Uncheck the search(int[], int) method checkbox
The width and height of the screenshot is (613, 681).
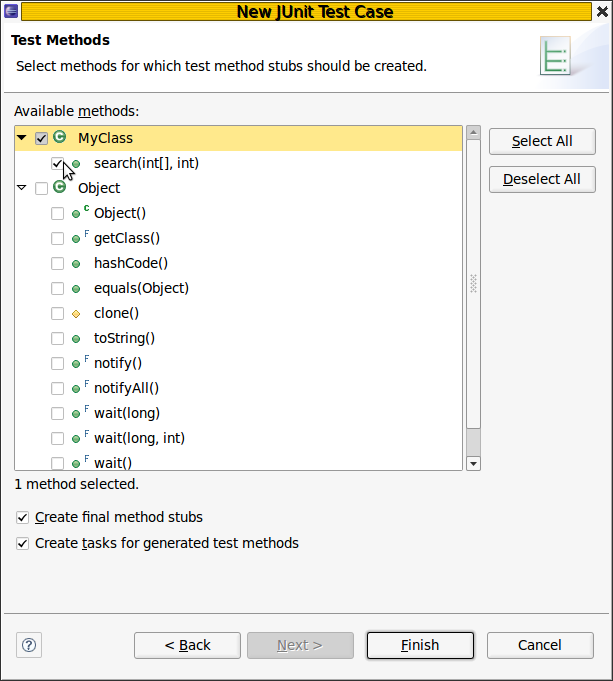coord(57,164)
